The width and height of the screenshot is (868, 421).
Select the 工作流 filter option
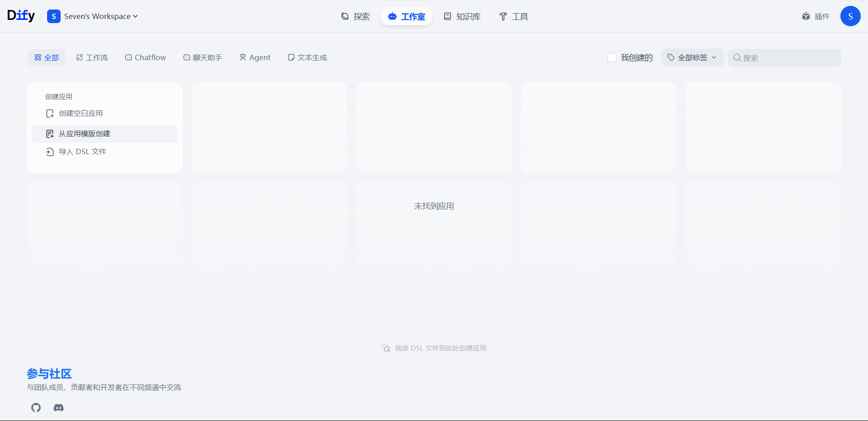[x=92, y=57]
